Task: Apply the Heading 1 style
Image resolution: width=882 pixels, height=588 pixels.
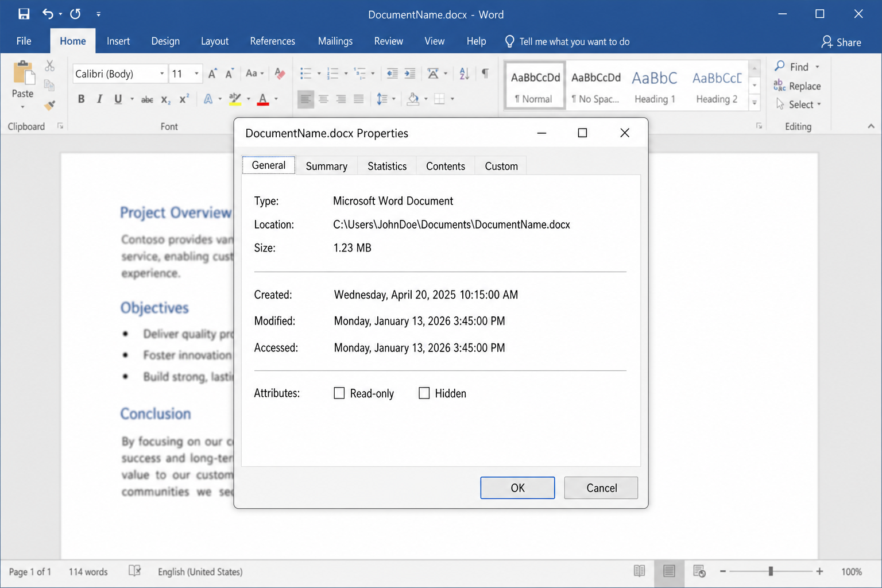Action: pyautogui.click(x=655, y=86)
